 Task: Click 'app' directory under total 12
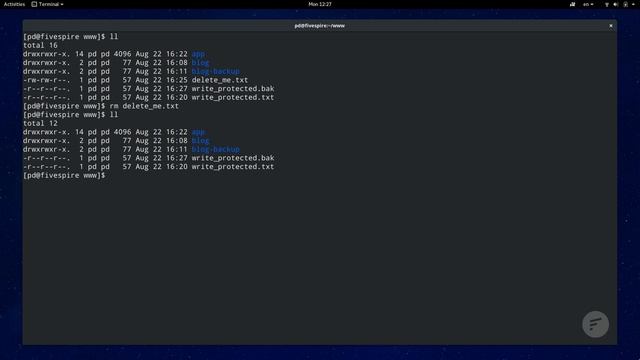coord(198,132)
